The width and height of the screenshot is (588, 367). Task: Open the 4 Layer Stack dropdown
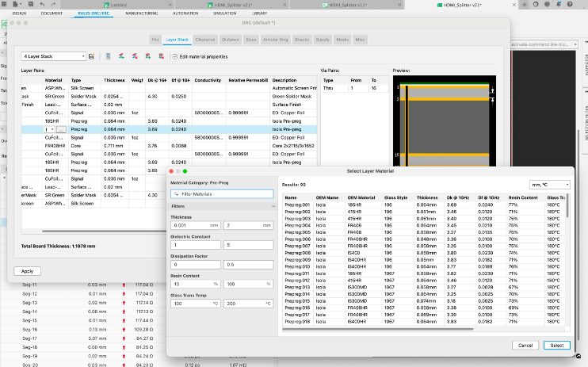pyautogui.click(x=53, y=56)
